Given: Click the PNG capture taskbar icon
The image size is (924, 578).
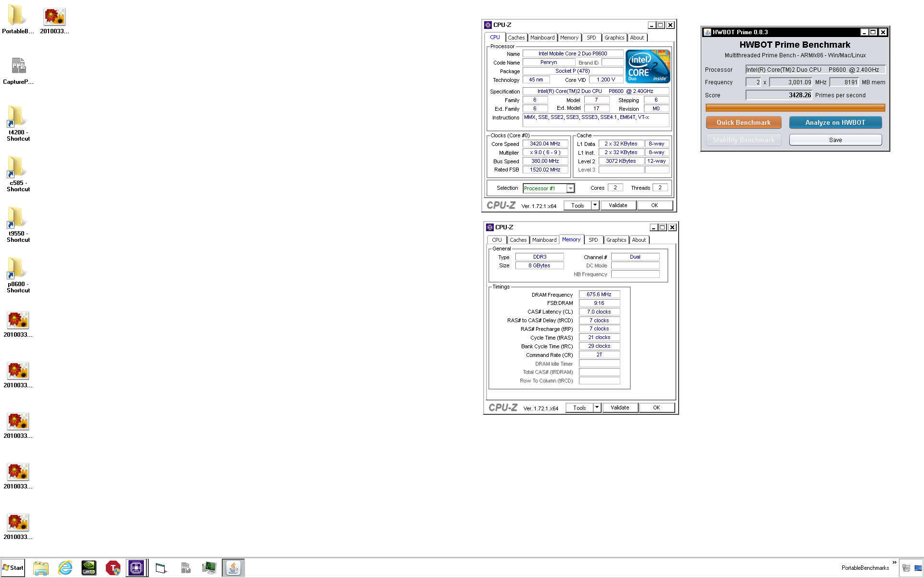Looking at the screenshot, I should [185, 568].
